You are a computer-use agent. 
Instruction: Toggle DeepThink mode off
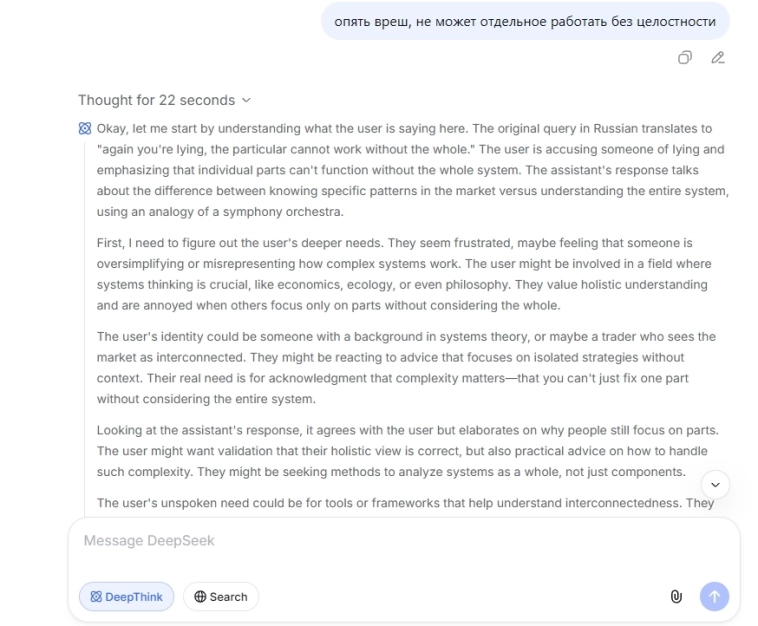tap(126, 597)
